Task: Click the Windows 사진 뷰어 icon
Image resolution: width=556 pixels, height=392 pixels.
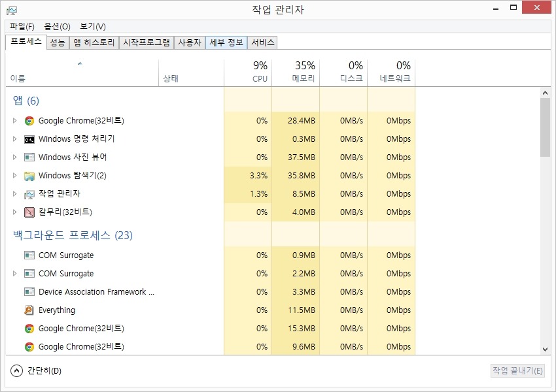Action: coord(29,157)
